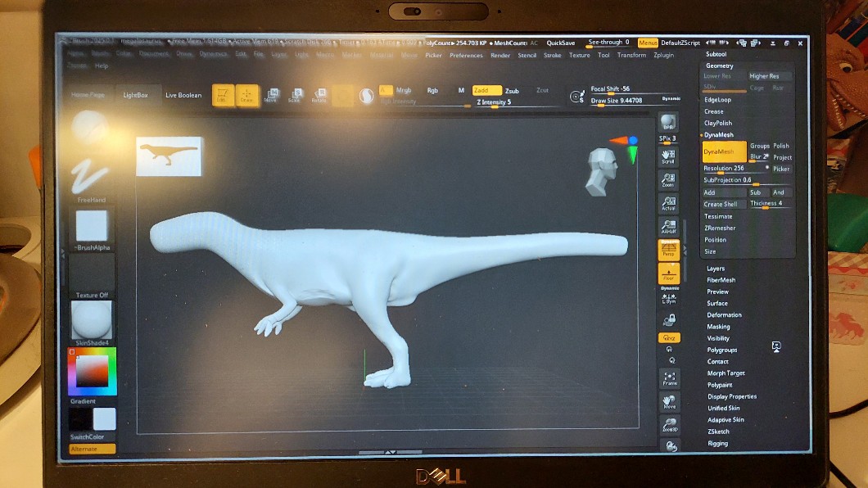The image size is (868, 488).
Task: Toggle the Floor grid display
Action: [668, 273]
